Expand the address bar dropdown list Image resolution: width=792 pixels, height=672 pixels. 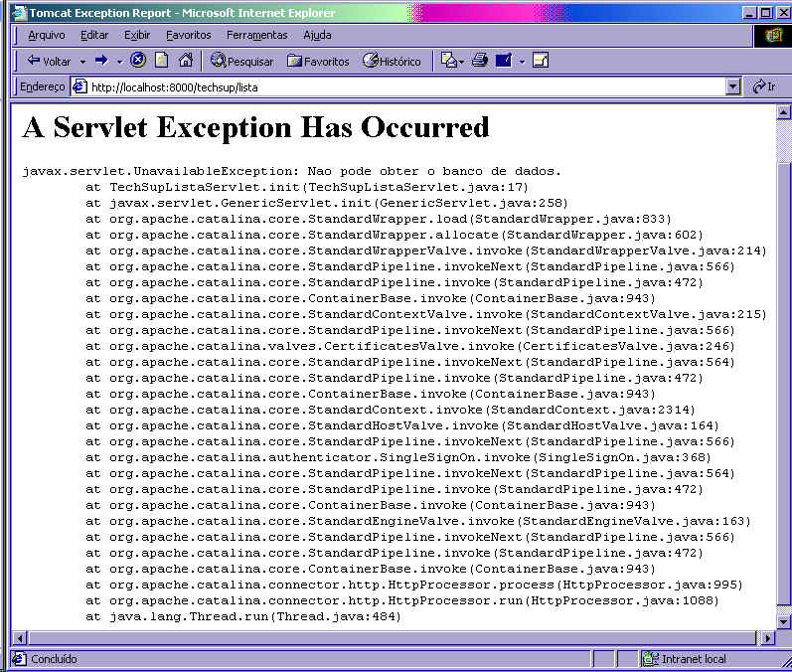click(733, 86)
